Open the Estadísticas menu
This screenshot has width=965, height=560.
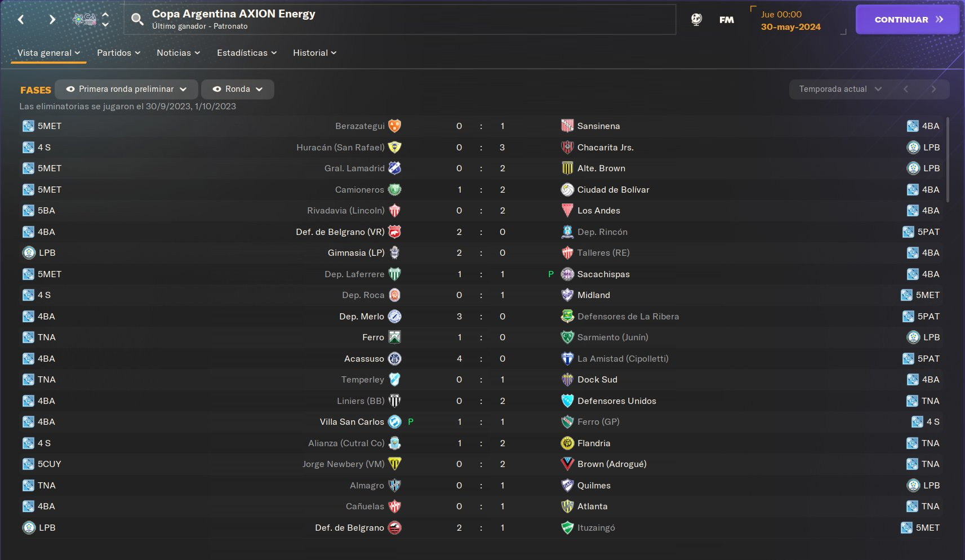click(x=247, y=53)
